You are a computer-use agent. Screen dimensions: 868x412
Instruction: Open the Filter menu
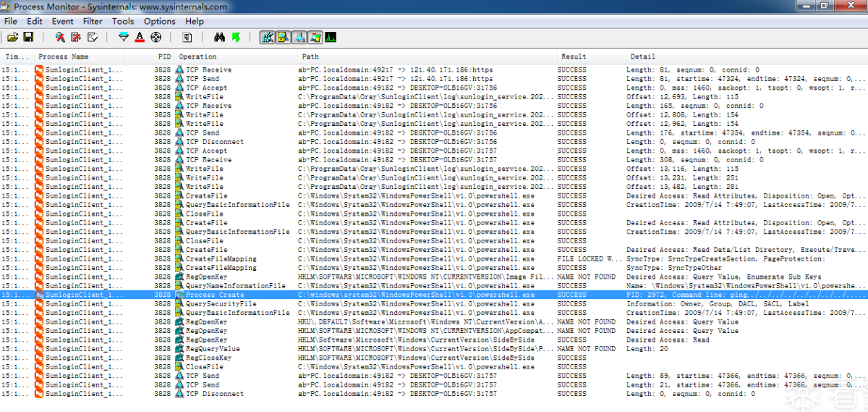pos(93,21)
